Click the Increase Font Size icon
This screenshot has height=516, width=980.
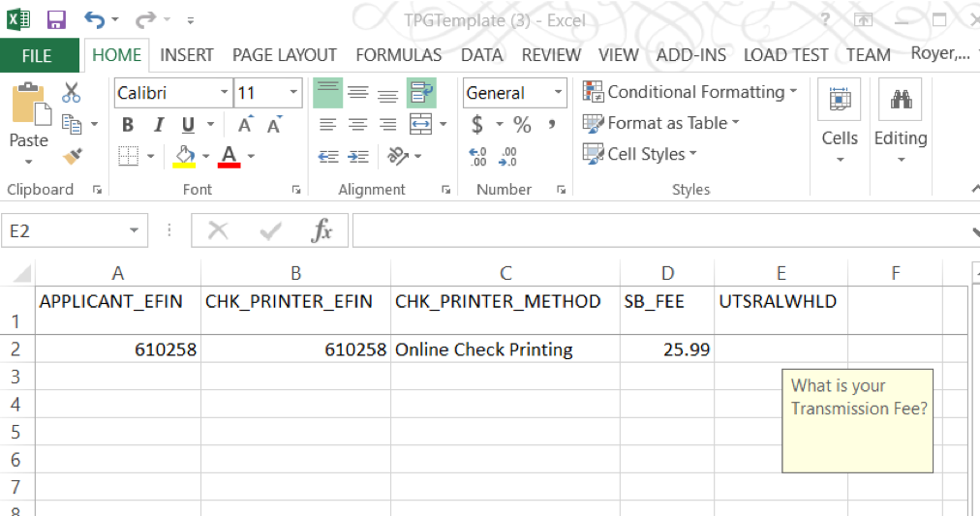[246, 125]
